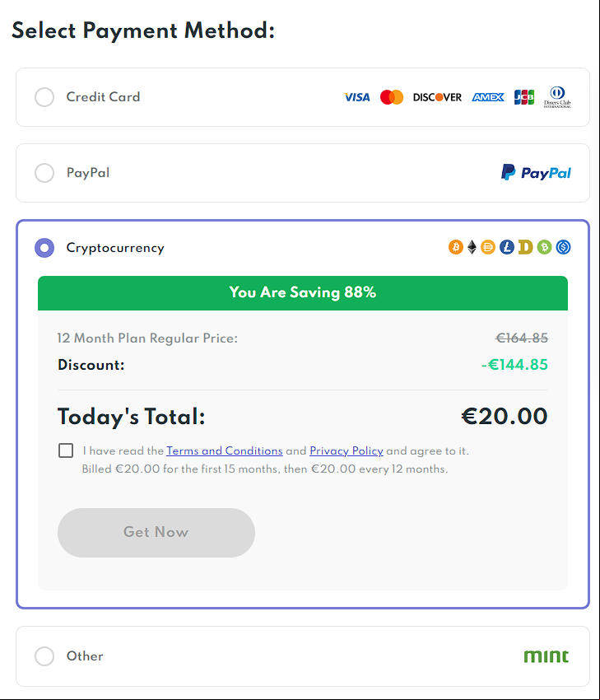600x700 pixels.
Task: Click the Bitcoin icon
Action: [455, 247]
